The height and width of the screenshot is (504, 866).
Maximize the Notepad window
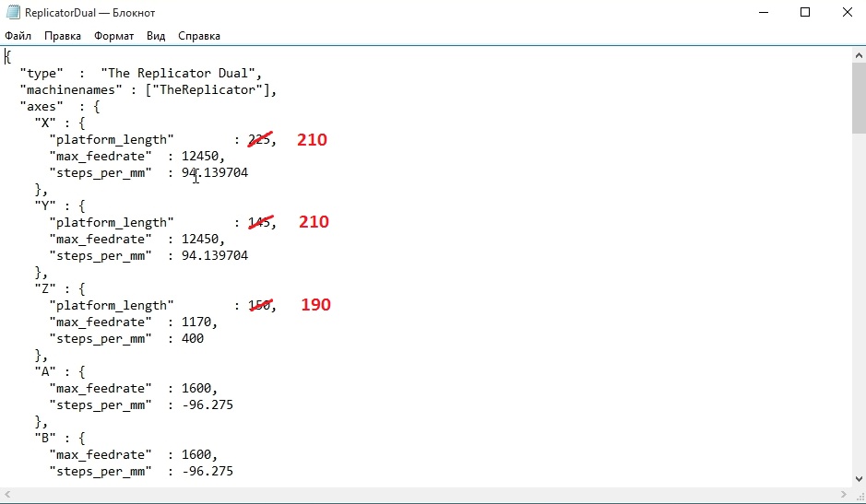coord(805,12)
